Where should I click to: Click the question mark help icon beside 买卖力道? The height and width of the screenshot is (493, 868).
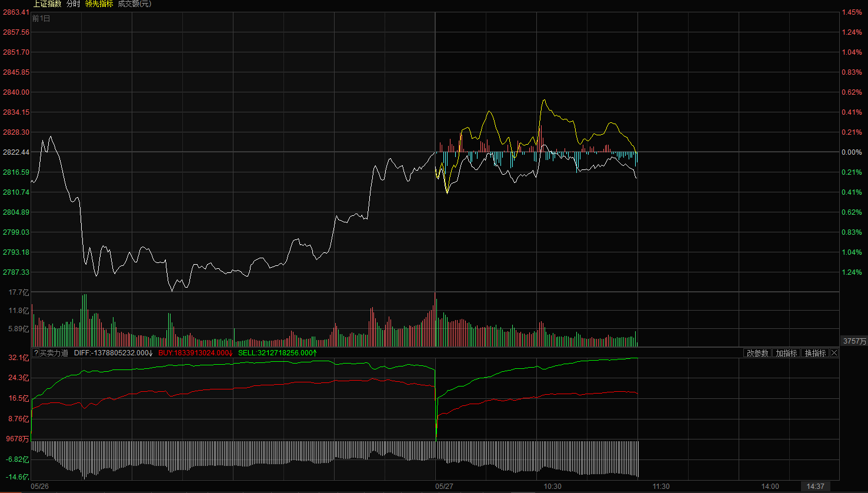click(x=35, y=353)
